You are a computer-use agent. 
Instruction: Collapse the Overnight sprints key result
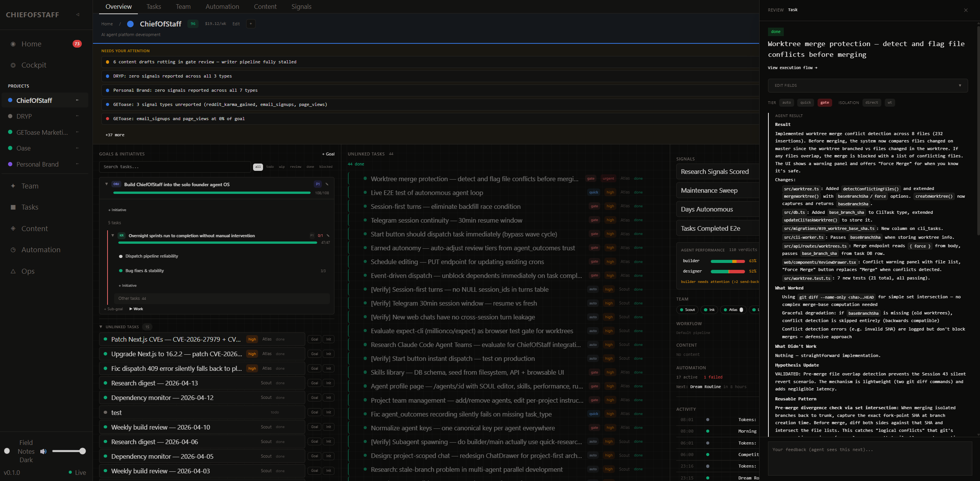point(113,236)
